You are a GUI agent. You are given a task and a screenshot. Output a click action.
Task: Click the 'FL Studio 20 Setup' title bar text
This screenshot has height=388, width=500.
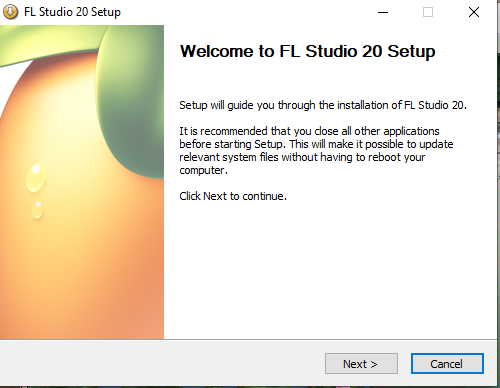pyautogui.click(x=72, y=12)
